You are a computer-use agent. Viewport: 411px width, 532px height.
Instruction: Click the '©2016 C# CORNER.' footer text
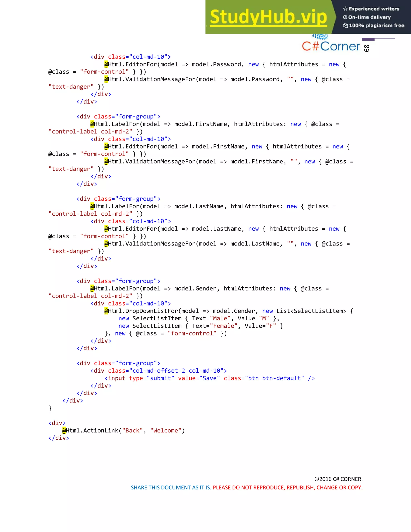[x=338, y=479]
